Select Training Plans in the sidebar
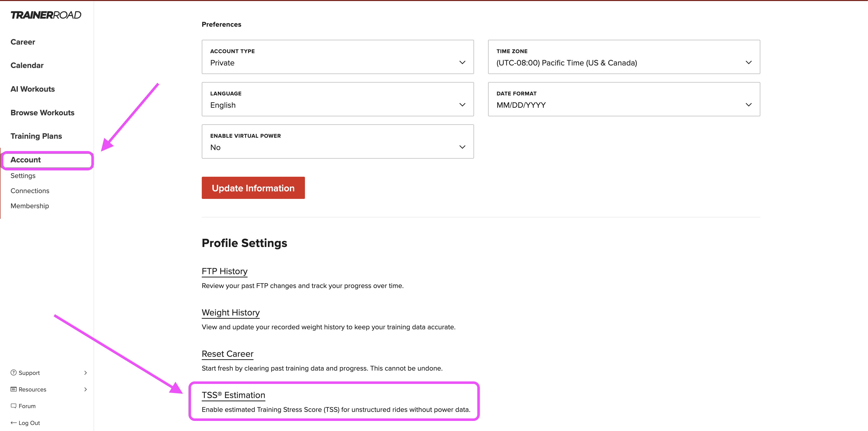The width and height of the screenshot is (868, 431). pyautogui.click(x=36, y=136)
